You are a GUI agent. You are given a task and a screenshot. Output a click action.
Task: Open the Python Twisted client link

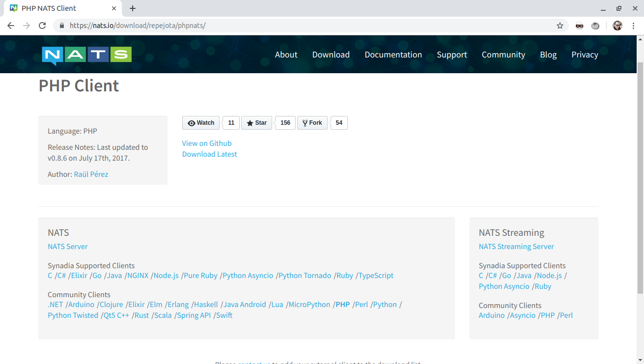(x=73, y=315)
